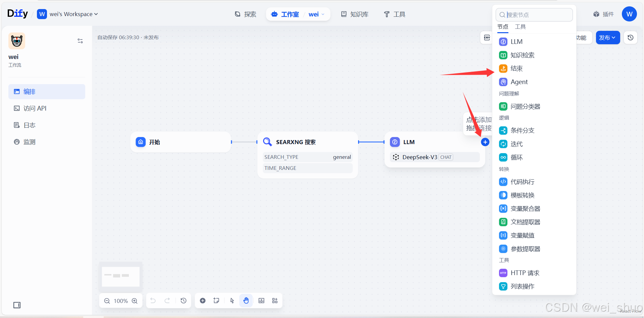Open the 插件 plugins button
The height and width of the screenshot is (318, 644).
pos(603,14)
